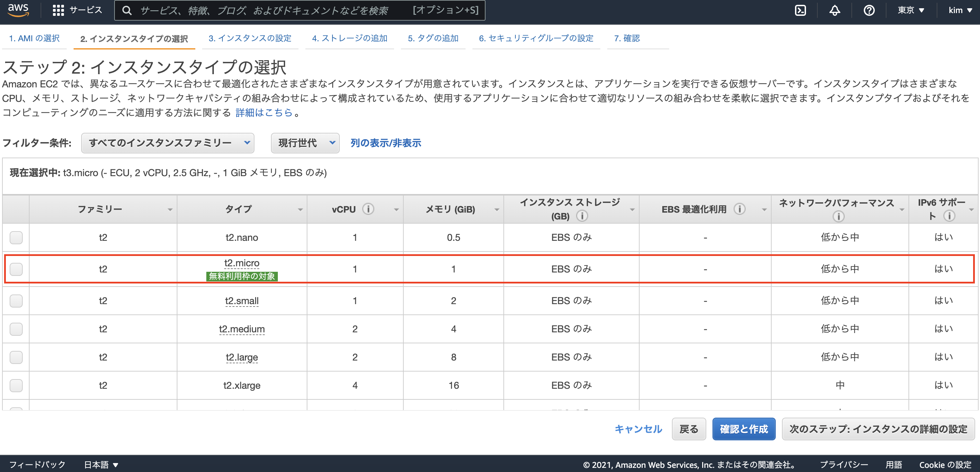Open Cookie の設定 footer link
The height and width of the screenshot is (472, 980).
tap(945, 464)
